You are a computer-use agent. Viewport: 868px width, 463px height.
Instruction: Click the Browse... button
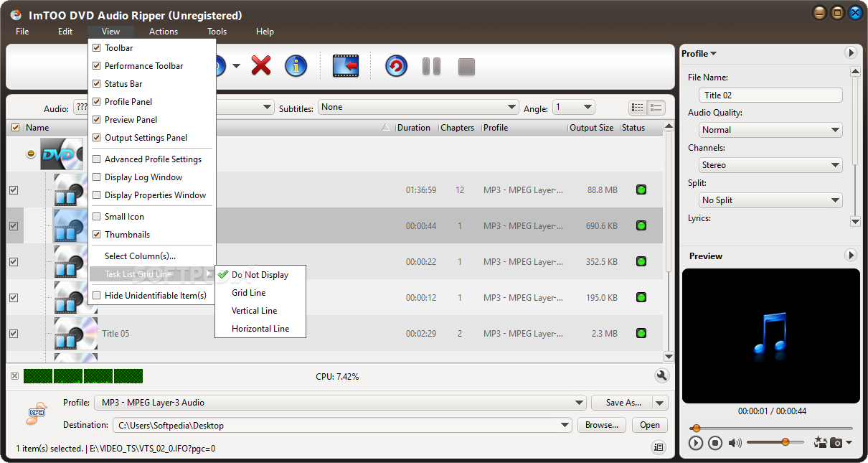click(x=601, y=425)
